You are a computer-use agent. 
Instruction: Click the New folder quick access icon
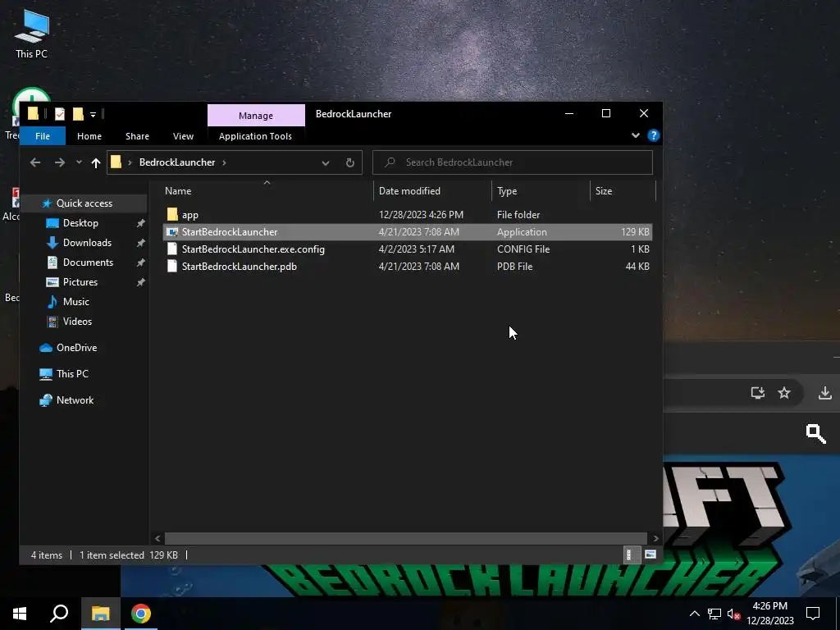[x=78, y=113]
